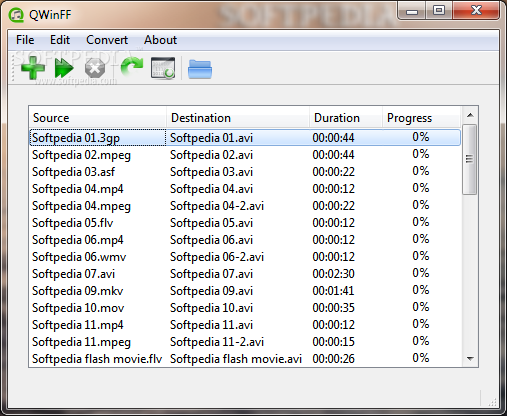
Task: Select the Softpedia 02.mpeg source entry
Action: [81, 155]
